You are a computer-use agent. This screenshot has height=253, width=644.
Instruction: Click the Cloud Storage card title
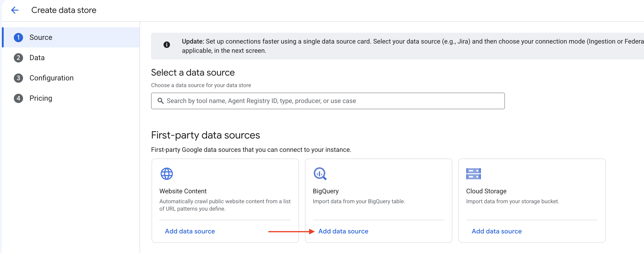point(486,191)
